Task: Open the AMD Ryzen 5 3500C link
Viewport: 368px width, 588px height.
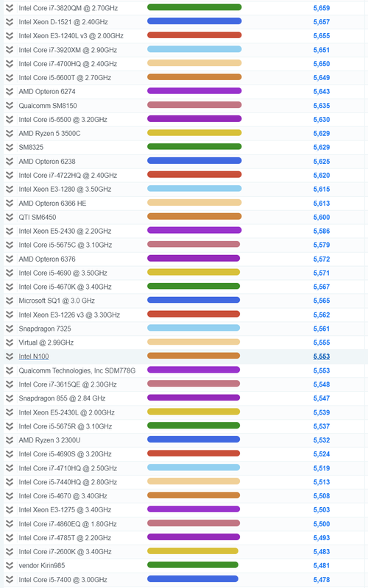Action: 49,134
